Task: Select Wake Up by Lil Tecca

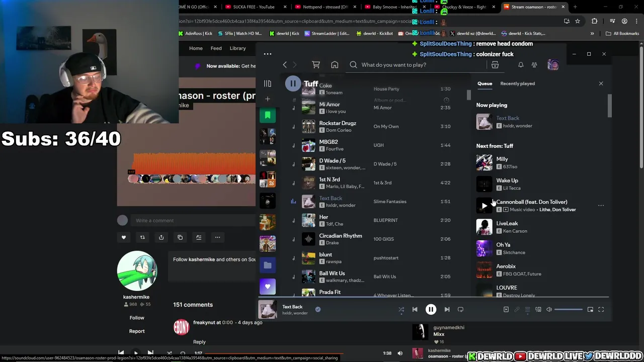Action: (541, 184)
